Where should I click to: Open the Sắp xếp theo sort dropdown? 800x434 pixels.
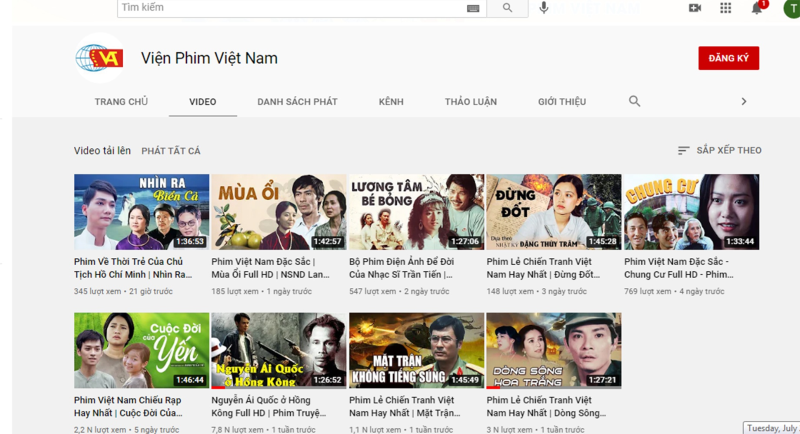[719, 150]
